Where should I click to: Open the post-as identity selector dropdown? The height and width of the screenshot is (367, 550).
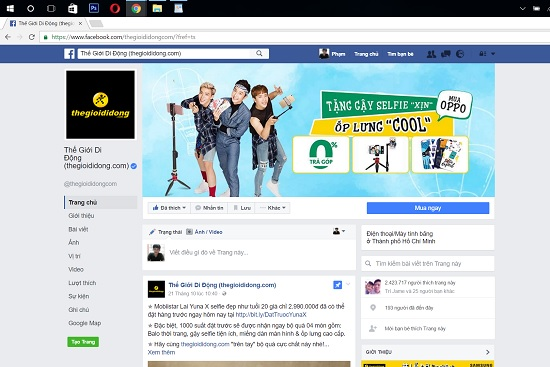[x=339, y=231]
